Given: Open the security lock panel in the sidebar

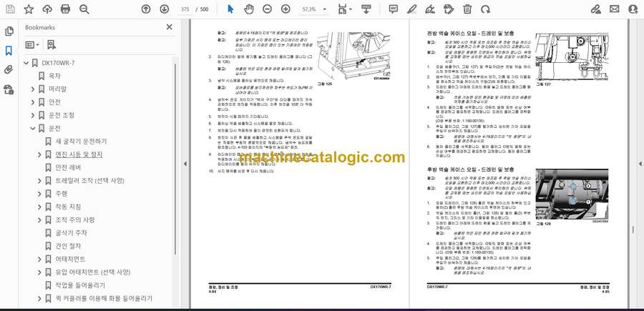Looking at the screenshot, I should (x=9, y=89).
